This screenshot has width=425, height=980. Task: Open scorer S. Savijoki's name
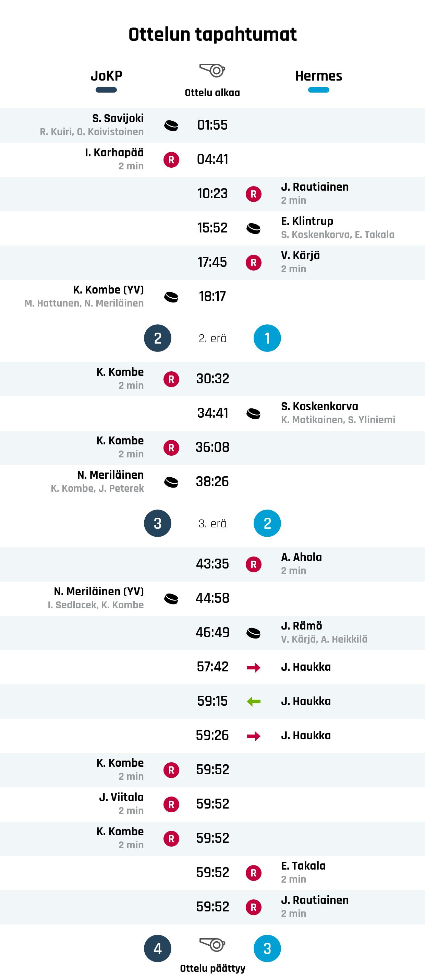pyautogui.click(x=118, y=118)
